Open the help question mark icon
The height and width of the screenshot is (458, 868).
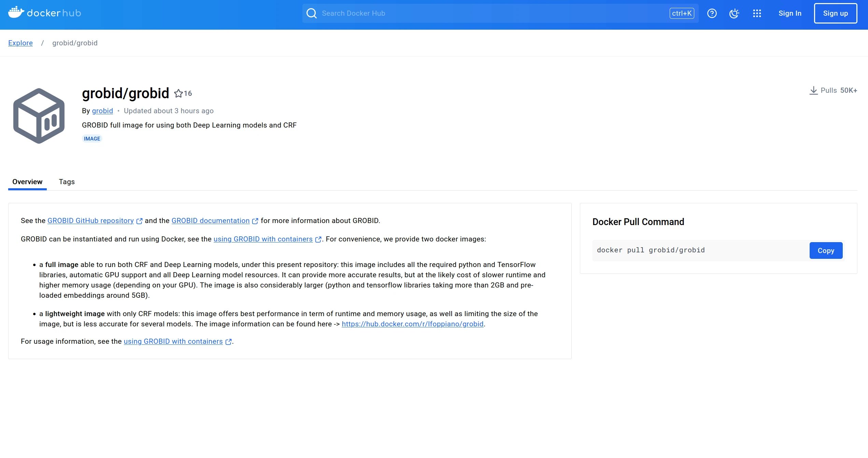click(x=712, y=13)
